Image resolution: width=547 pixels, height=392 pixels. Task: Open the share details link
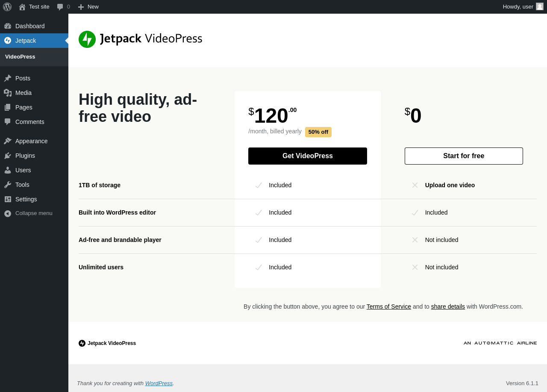click(x=448, y=307)
